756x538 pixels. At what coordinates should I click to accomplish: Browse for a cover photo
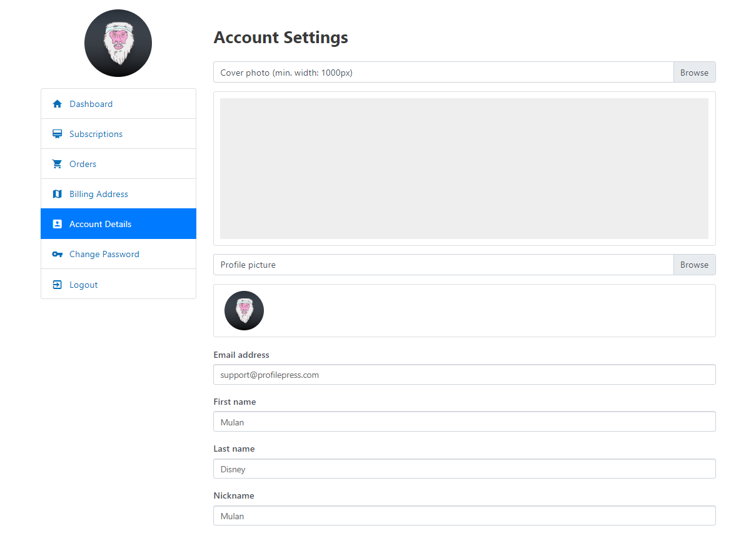point(694,73)
